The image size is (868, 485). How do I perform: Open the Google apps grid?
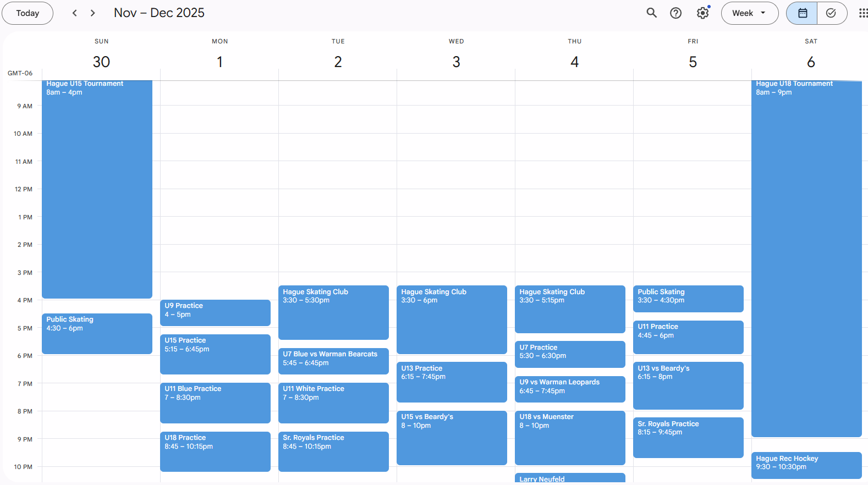(862, 13)
